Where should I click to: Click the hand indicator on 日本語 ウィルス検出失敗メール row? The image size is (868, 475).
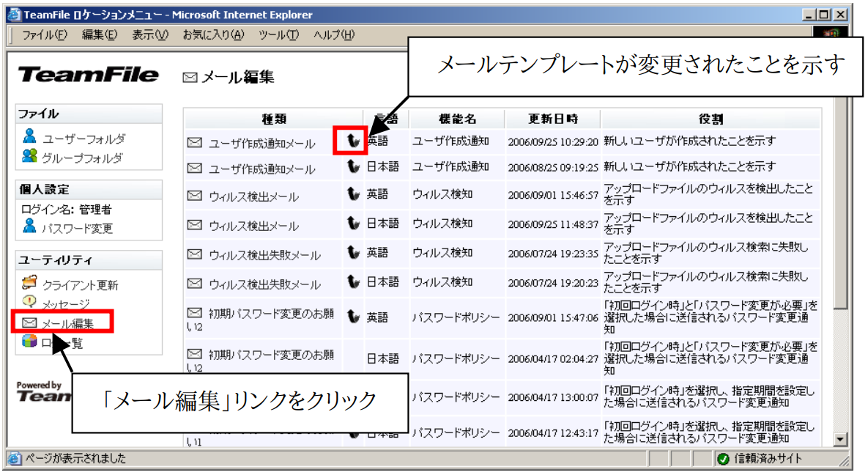pos(352,281)
